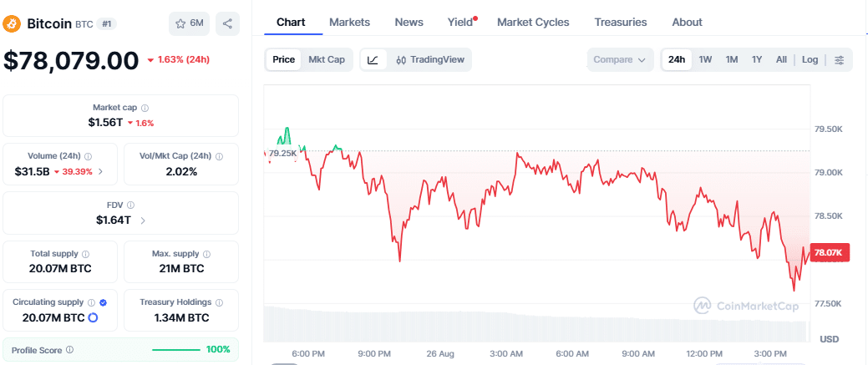
Task: Add Bitcoin to watchlist via star button
Action: [x=189, y=24]
